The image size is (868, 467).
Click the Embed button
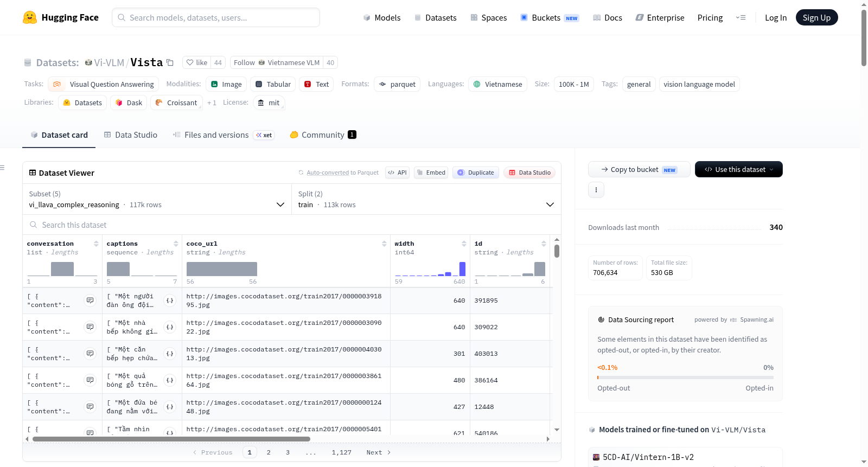pyautogui.click(x=431, y=172)
